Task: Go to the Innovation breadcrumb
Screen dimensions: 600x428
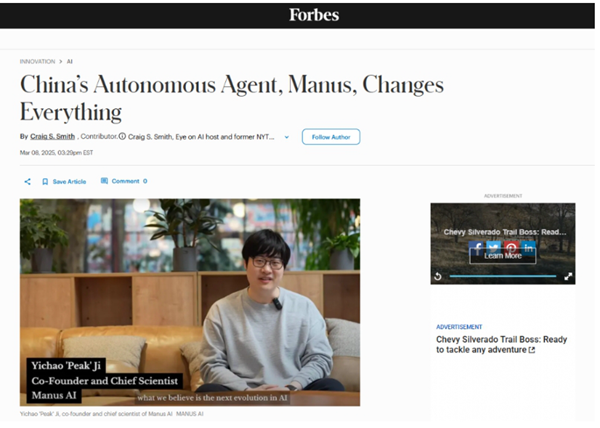Action: [38, 62]
